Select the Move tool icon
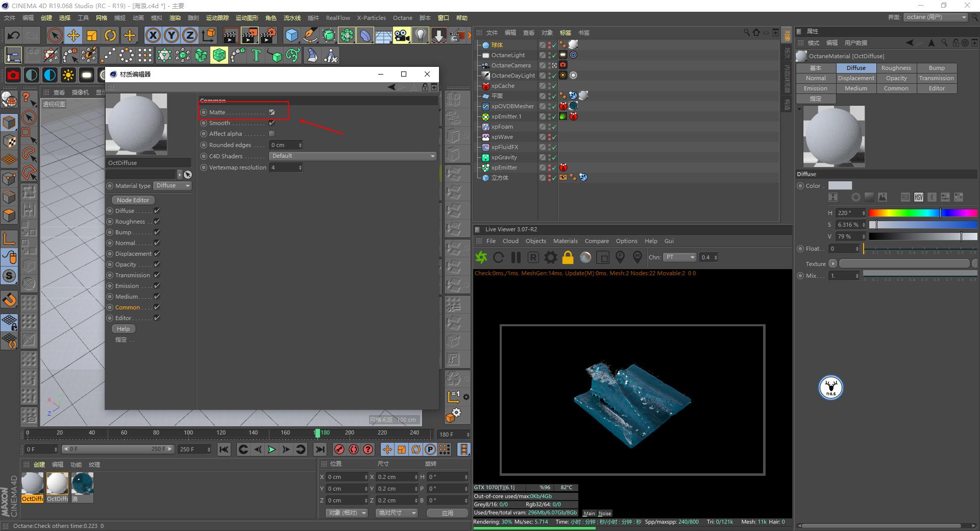Image resolution: width=980 pixels, height=531 pixels. click(73, 35)
